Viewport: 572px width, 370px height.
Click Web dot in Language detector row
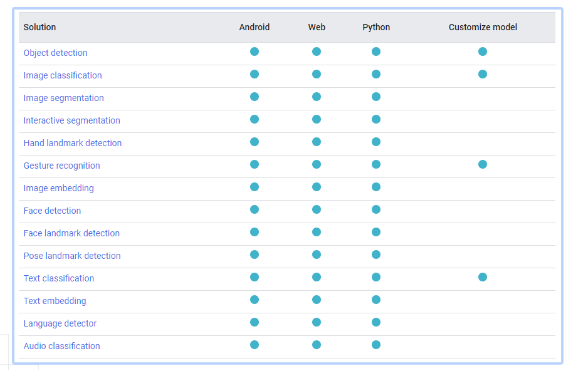[316, 322]
